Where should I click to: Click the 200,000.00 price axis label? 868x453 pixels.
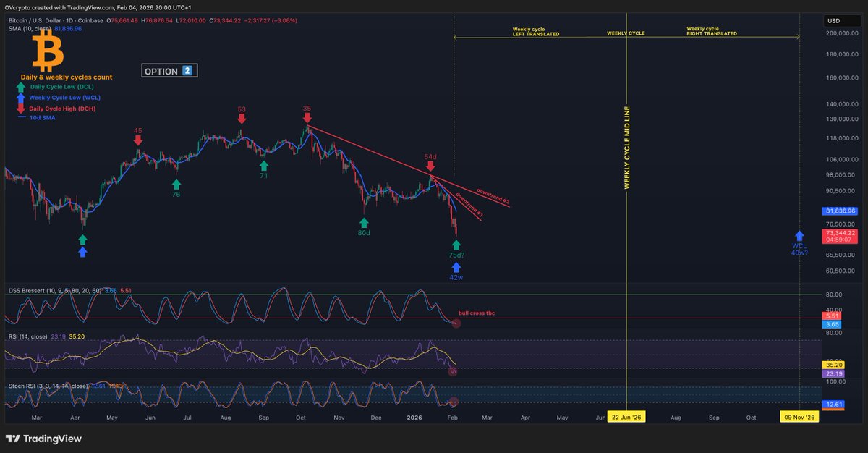(x=843, y=33)
